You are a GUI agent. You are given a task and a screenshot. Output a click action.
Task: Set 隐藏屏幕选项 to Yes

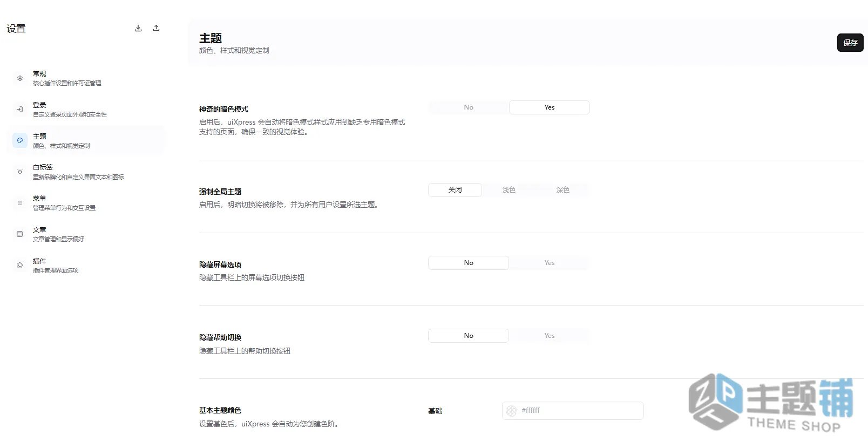tap(550, 263)
